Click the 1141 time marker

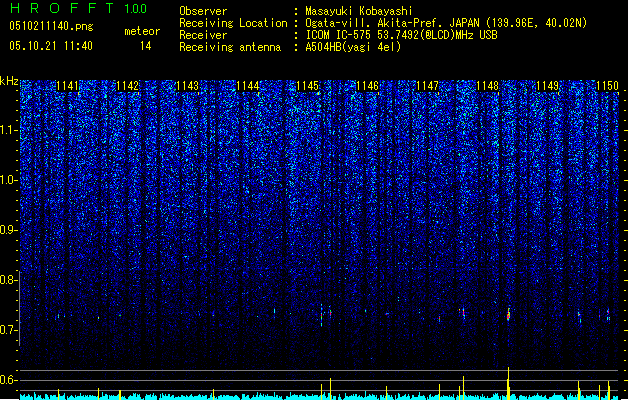pos(68,86)
